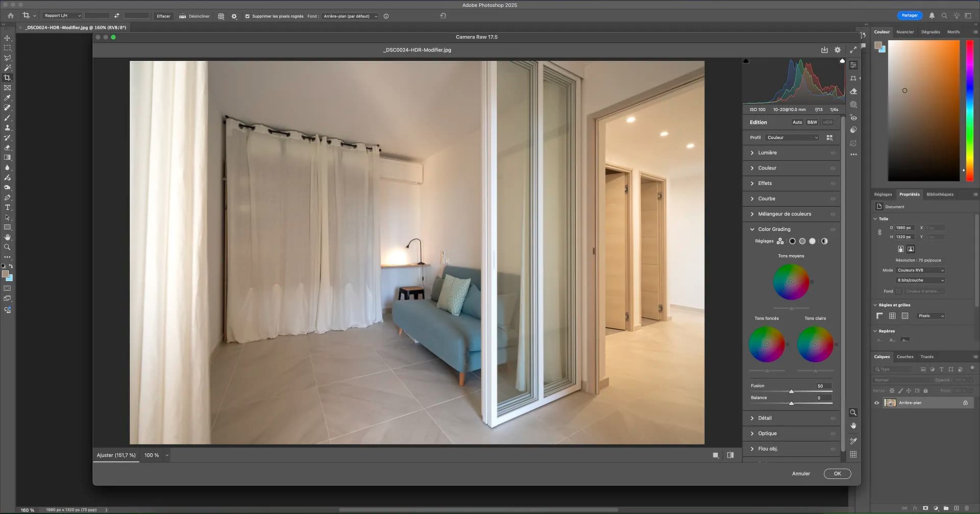Select the shadows circle in Color Grading Réglages
980x514 pixels.
pos(792,241)
